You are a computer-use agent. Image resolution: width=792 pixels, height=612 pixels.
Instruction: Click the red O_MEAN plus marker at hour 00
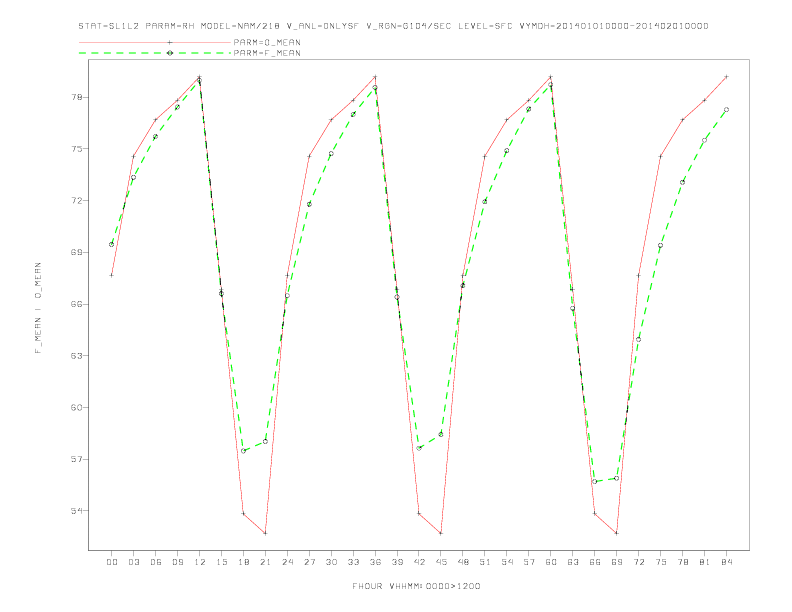pyautogui.click(x=112, y=275)
